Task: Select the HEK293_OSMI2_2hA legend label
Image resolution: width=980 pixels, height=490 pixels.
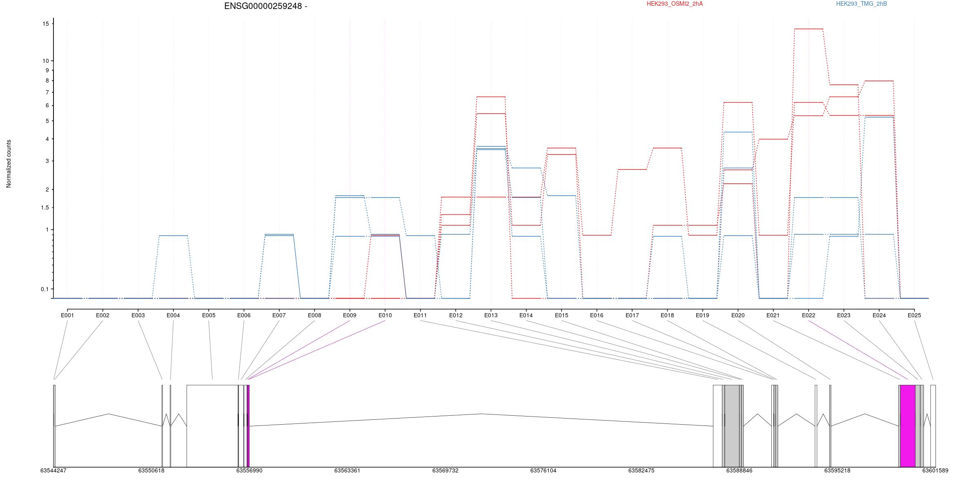Action: [x=675, y=4]
